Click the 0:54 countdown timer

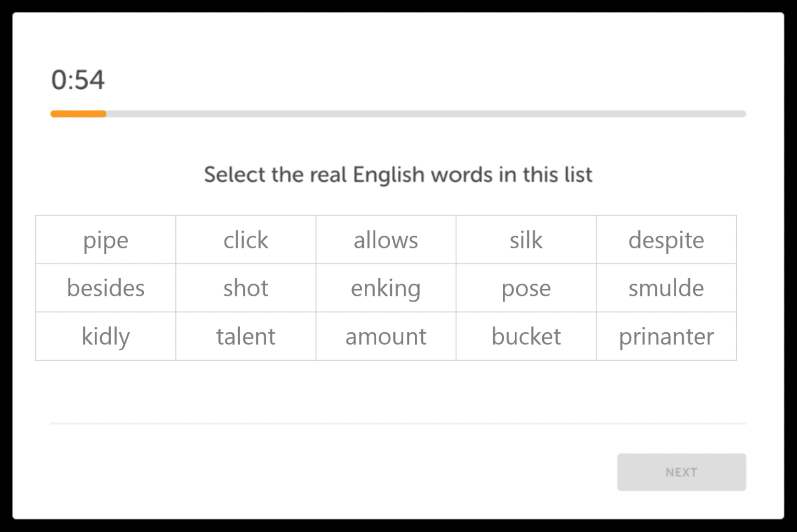[x=77, y=79]
